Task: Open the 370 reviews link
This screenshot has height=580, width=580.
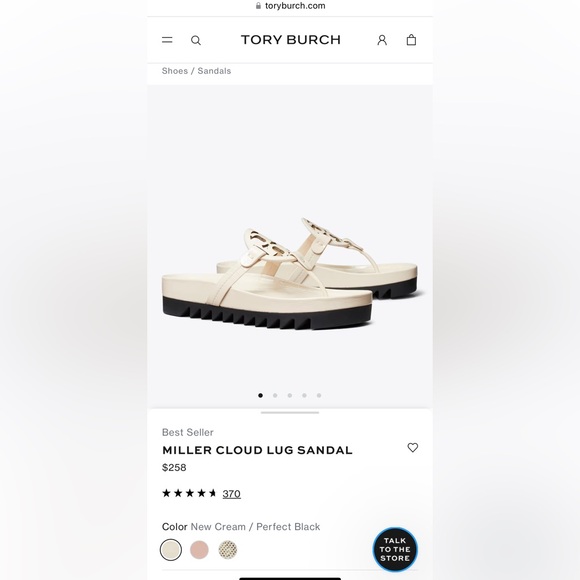Action: pyautogui.click(x=232, y=493)
